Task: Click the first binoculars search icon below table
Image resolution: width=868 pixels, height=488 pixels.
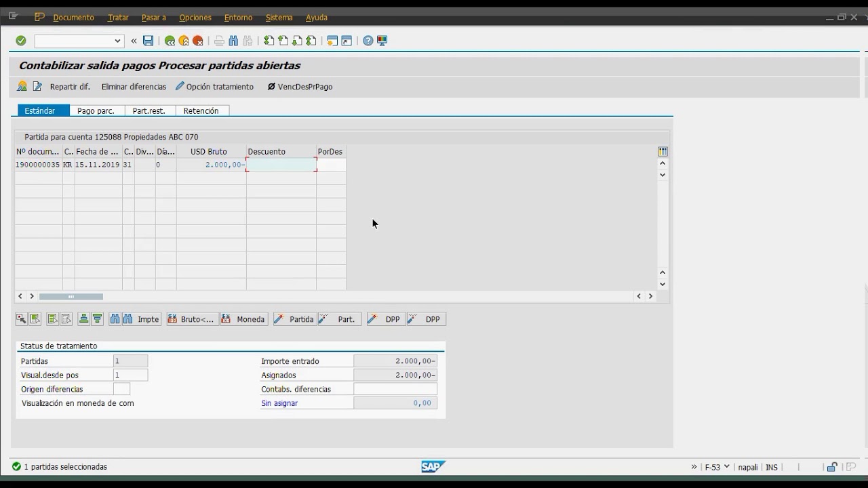Action: point(115,319)
